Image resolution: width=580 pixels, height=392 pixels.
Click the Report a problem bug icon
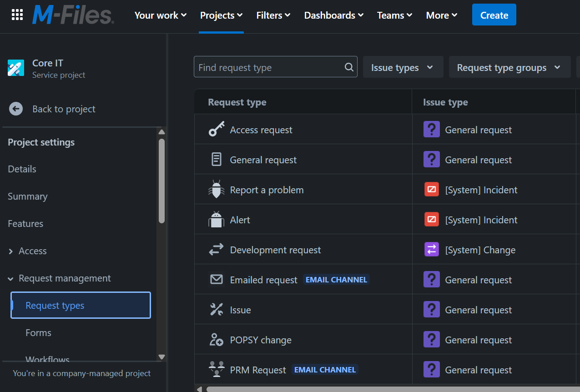click(x=216, y=190)
